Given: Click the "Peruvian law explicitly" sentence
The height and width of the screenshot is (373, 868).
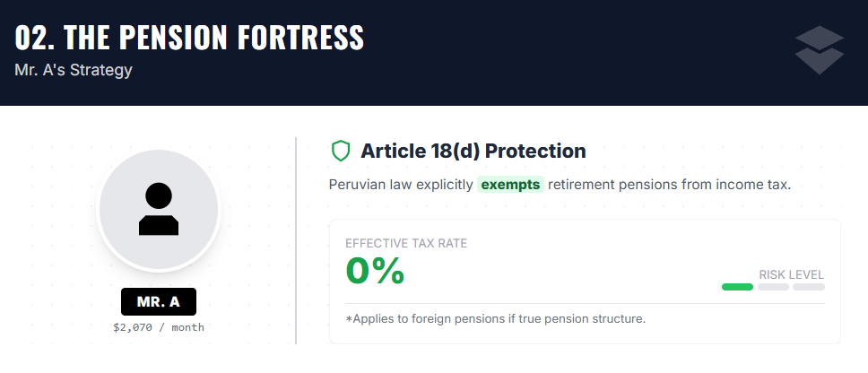Looking at the screenshot, I should [x=400, y=185].
